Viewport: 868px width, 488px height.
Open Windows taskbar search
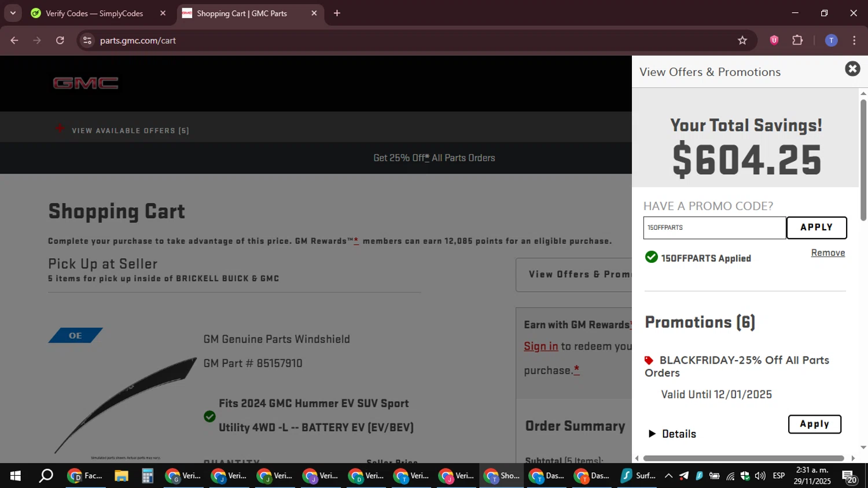pos(46,476)
